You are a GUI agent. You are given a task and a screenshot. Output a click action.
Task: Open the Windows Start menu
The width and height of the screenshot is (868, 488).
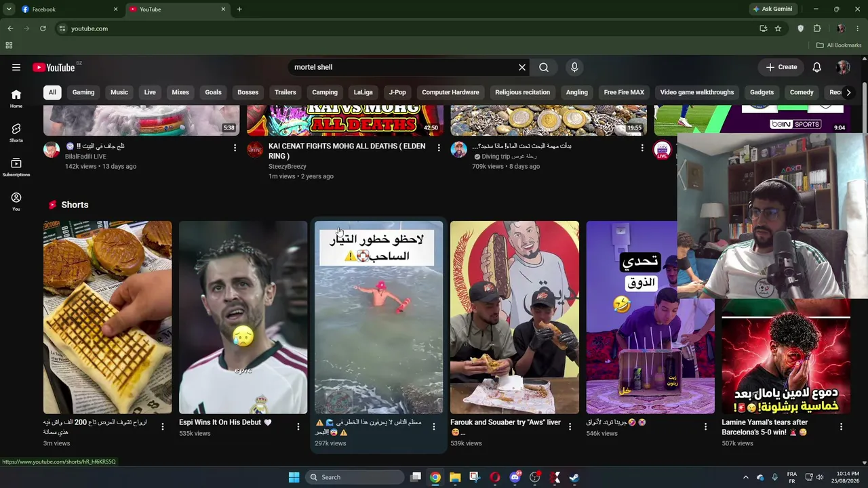click(294, 477)
